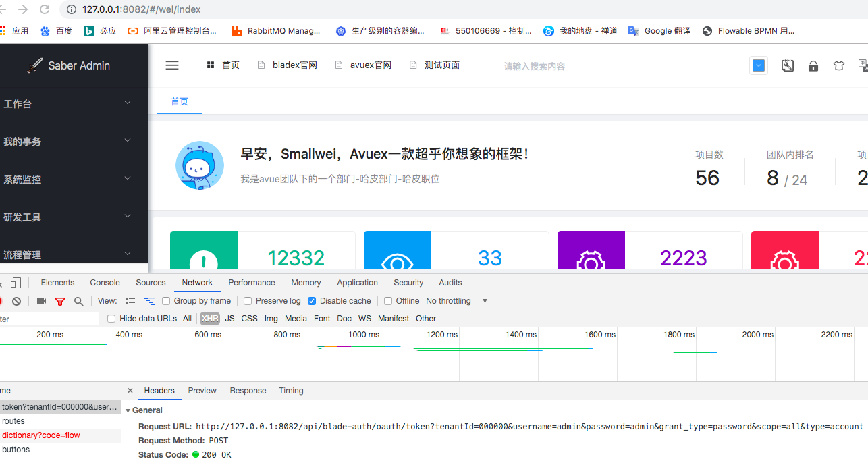Enable the Group by frame checkbox
The width and height of the screenshot is (868, 463).
166,301
